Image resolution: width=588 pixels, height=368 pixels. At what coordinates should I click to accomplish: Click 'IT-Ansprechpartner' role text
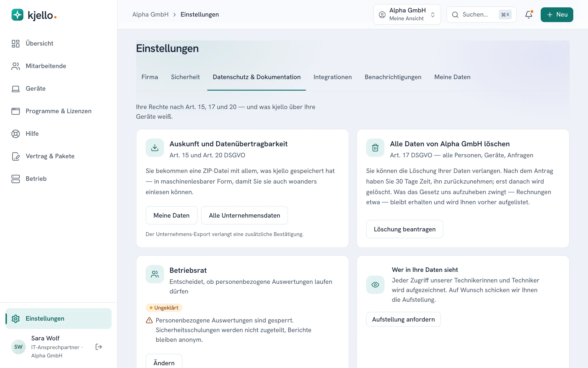pyautogui.click(x=55, y=347)
